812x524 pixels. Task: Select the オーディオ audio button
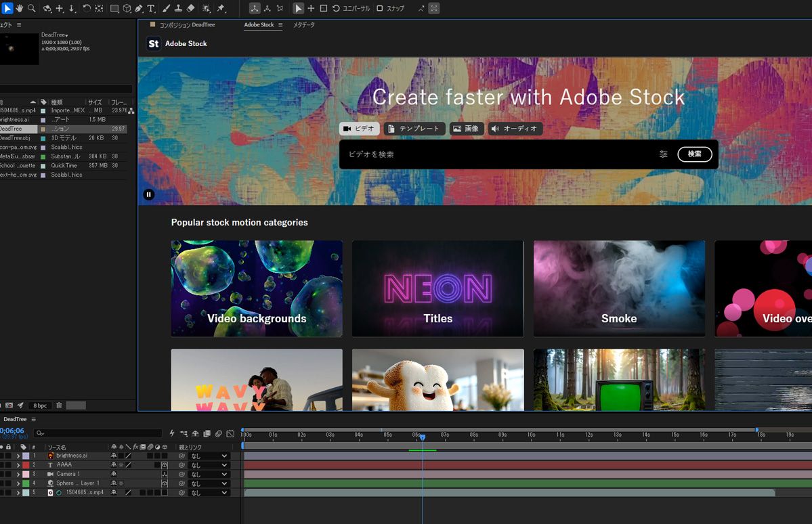point(515,129)
